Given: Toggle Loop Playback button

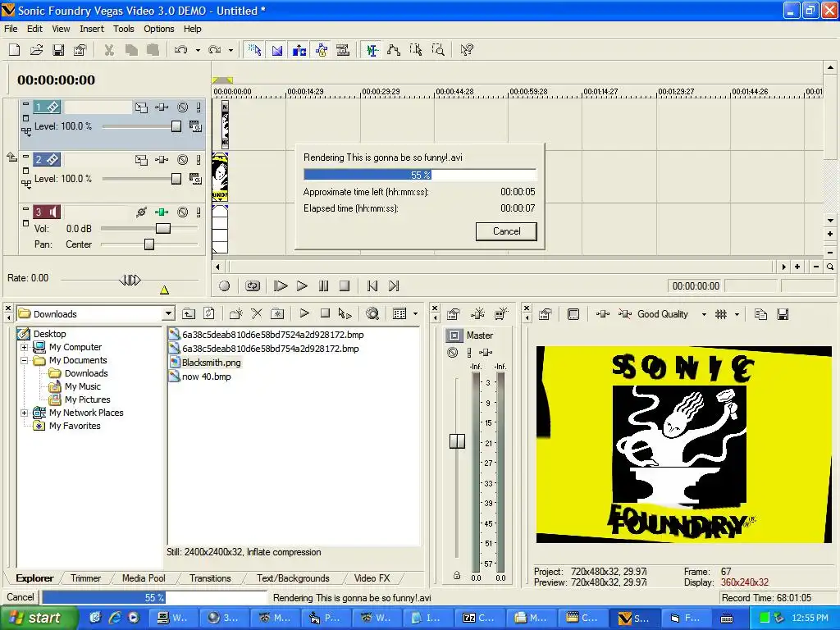Looking at the screenshot, I should [x=253, y=286].
